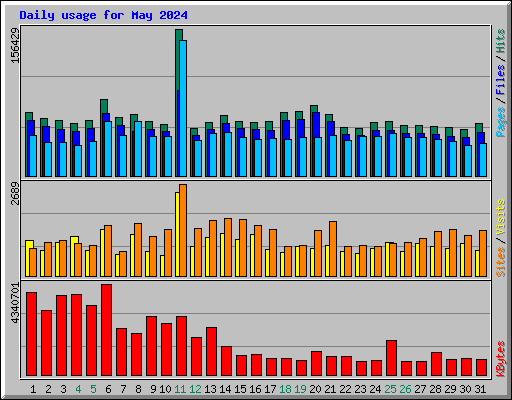The width and height of the screenshot is (512, 400).
Task: Click the cyan Pages bar for day 31
Action: tap(483, 160)
